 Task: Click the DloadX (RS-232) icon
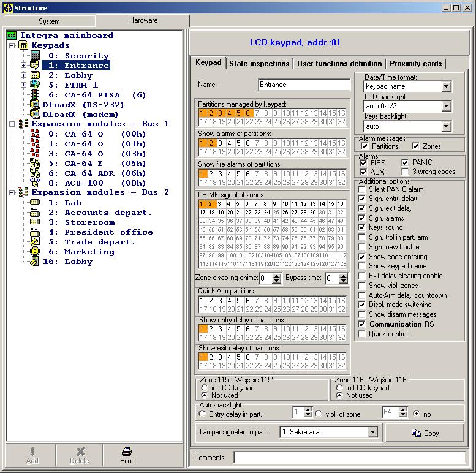tap(35, 104)
